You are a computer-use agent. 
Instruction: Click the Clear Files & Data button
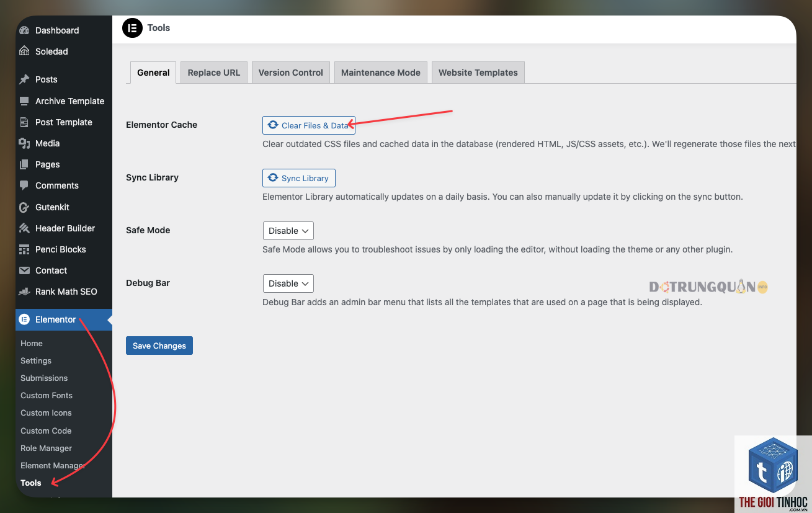coord(309,125)
